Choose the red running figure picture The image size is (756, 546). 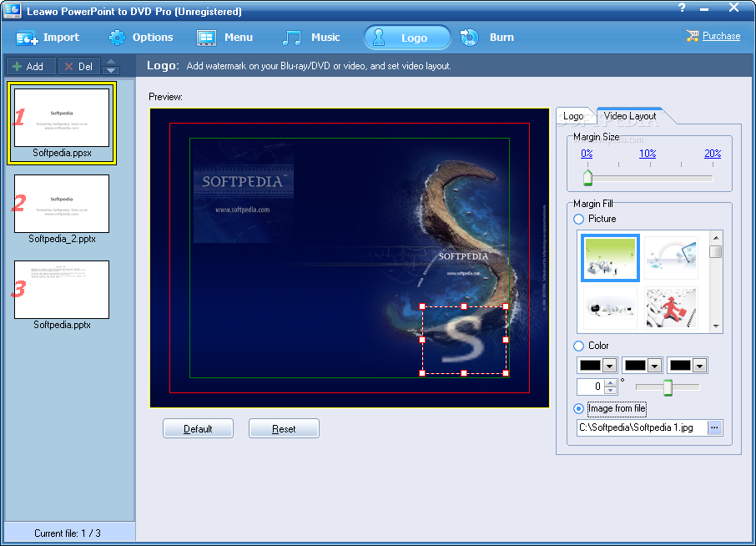click(671, 308)
